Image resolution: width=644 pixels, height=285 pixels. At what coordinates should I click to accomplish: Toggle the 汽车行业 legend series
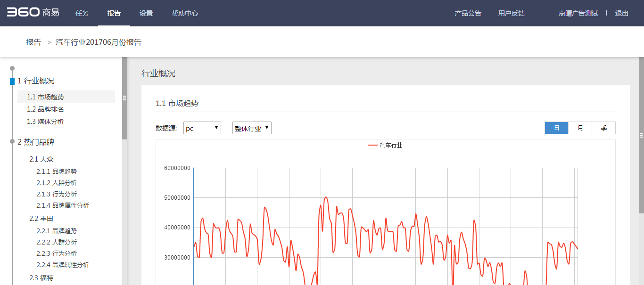click(385, 145)
